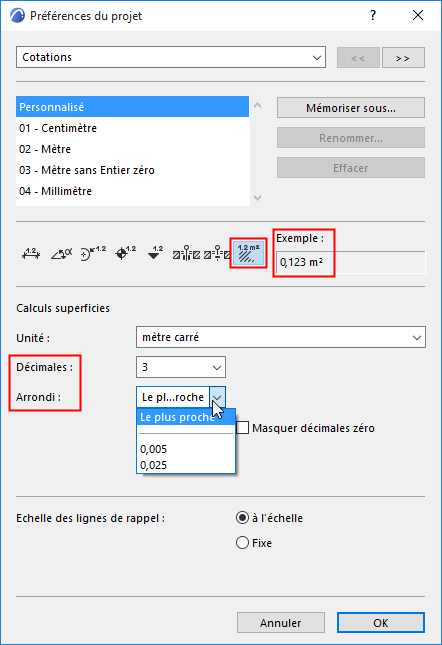The width and height of the screenshot is (442, 645).
Task: Open the Cotations dropdown
Action: tap(171, 57)
